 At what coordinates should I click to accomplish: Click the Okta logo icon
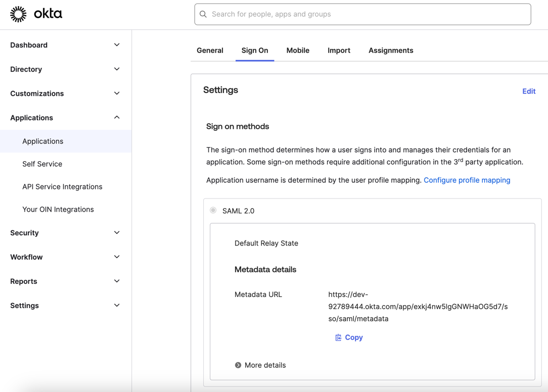click(x=18, y=14)
